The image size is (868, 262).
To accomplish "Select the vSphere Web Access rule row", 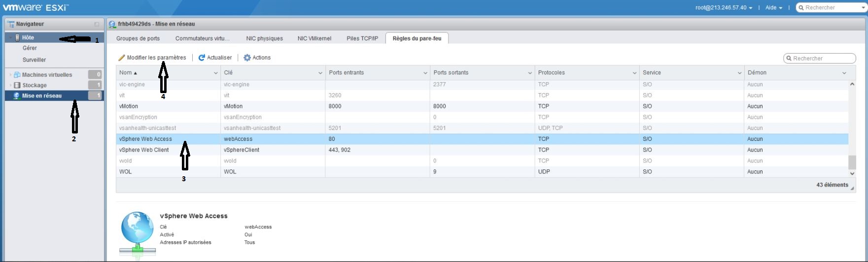I will 482,139.
